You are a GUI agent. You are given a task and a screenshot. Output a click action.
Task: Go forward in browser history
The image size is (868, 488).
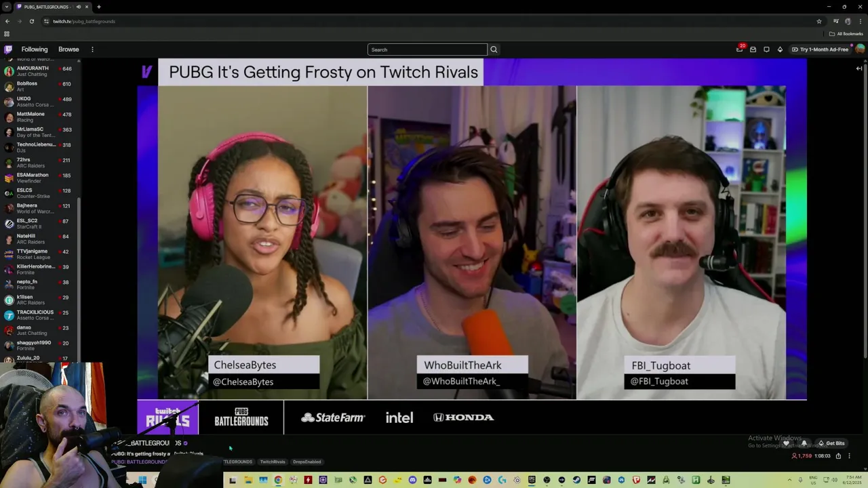pos(19,21)
